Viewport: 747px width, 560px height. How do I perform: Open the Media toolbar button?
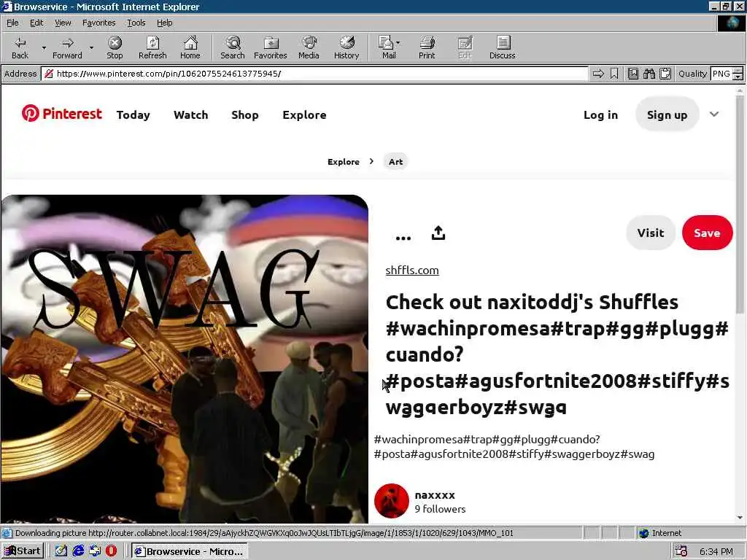(309, 47)
